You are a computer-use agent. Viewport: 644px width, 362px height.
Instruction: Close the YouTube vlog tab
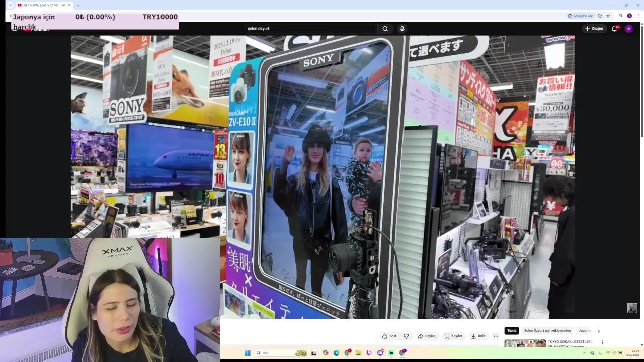coord(69,5)
